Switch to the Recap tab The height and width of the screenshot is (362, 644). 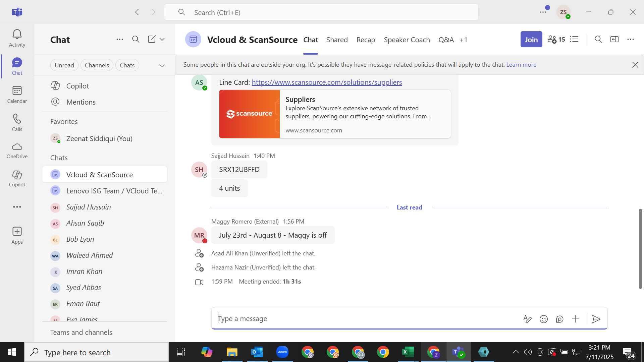click(x=366, y=40)
